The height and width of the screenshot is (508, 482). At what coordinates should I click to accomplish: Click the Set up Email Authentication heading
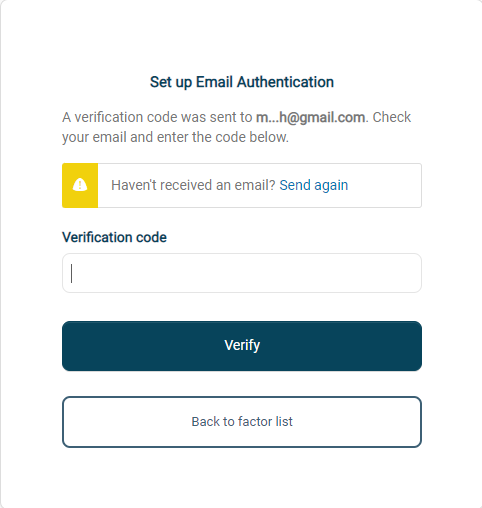coord(242,82)
